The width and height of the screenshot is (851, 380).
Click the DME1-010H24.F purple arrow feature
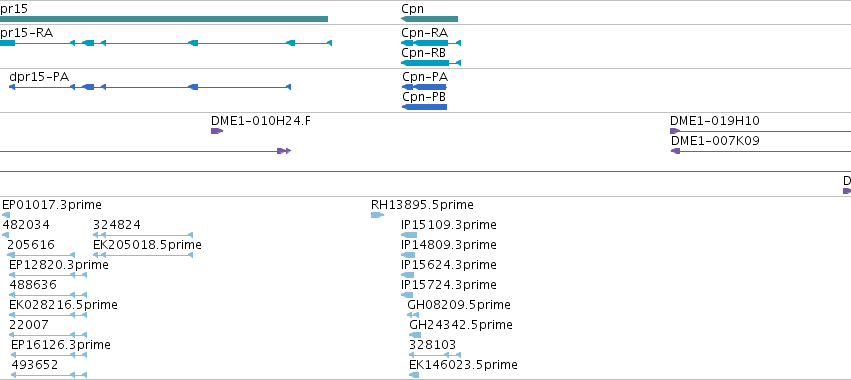[x=217, y=131]
